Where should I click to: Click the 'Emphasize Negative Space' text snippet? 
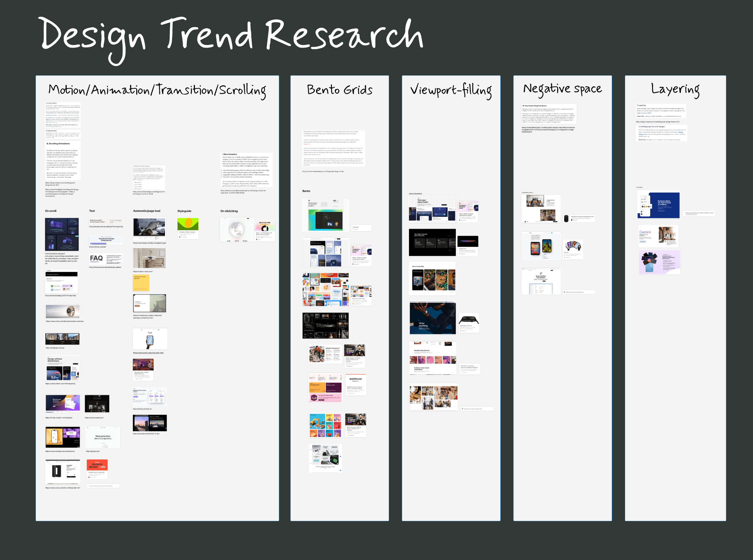[549, 114]
